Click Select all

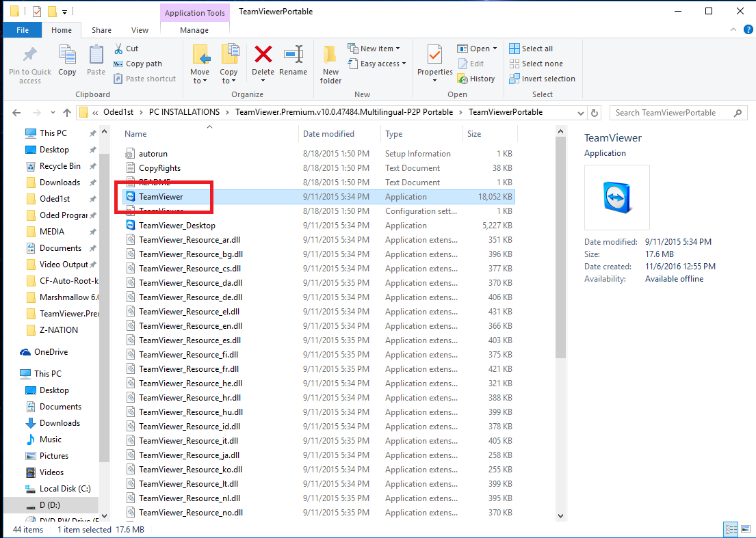(531, 49)
